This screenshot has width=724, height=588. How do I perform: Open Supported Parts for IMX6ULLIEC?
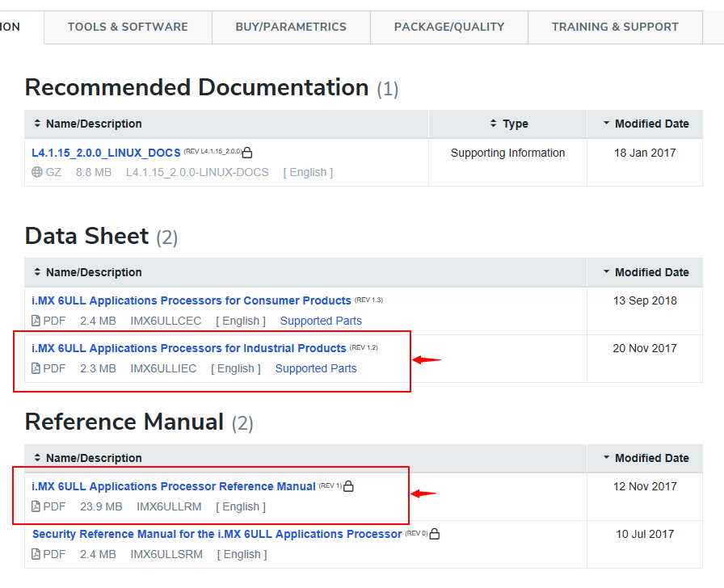[x=316, y=368]
